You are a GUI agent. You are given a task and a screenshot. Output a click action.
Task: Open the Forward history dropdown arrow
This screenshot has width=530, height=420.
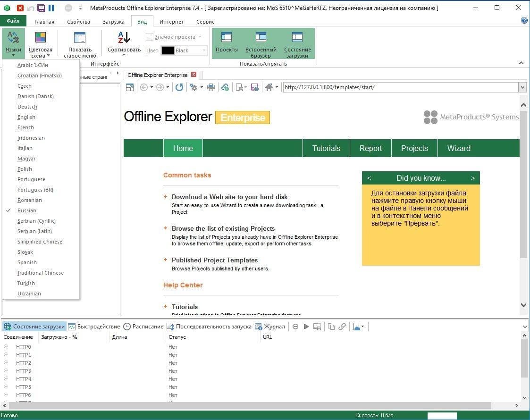click(x=168, y=87)
